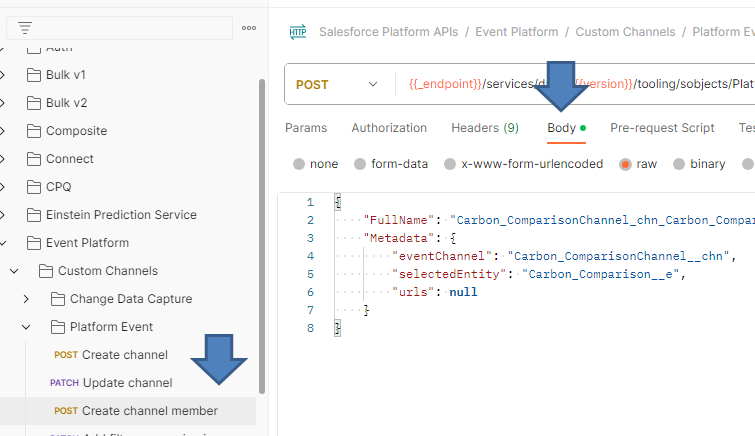Open Salesforce Platform APIs breadcrumb link
Viewport: 755px width, 436px height.
[x=389, y=32]
